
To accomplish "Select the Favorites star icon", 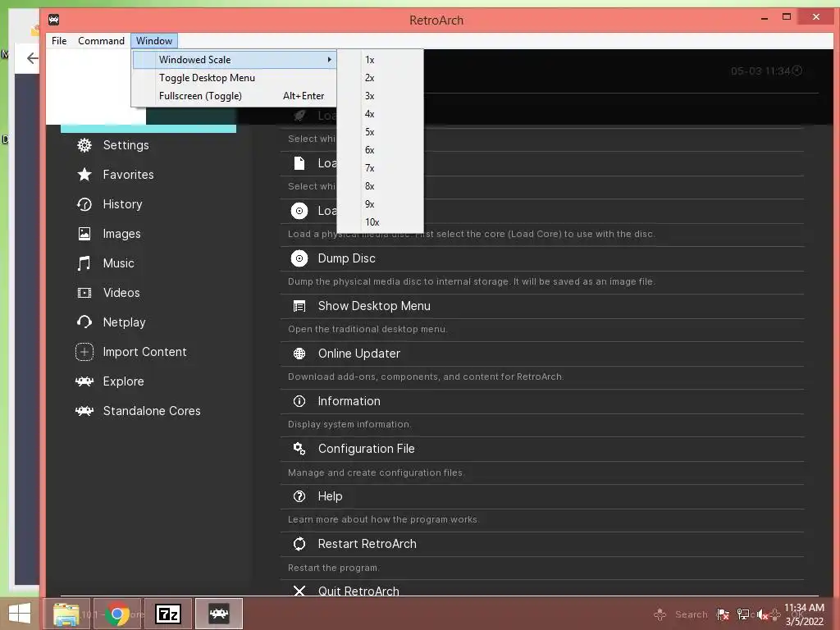I will [x=84, y=175].
